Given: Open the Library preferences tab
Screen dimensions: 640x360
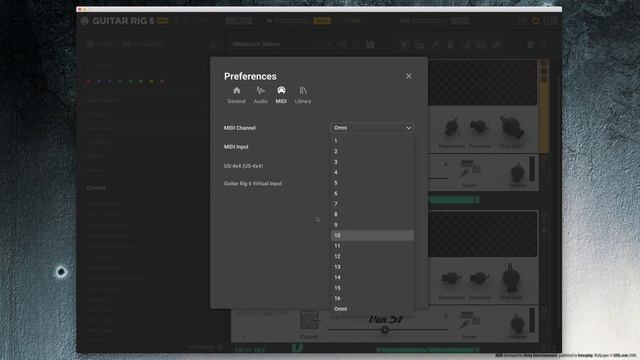Looking at the screenshot, I should tap(303, 95).
